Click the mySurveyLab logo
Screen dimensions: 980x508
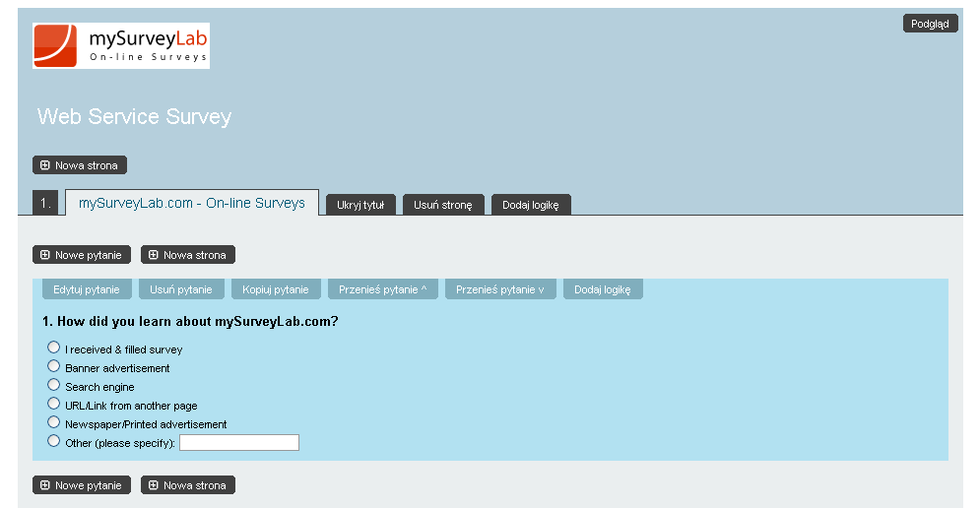[x=121, y=45]
